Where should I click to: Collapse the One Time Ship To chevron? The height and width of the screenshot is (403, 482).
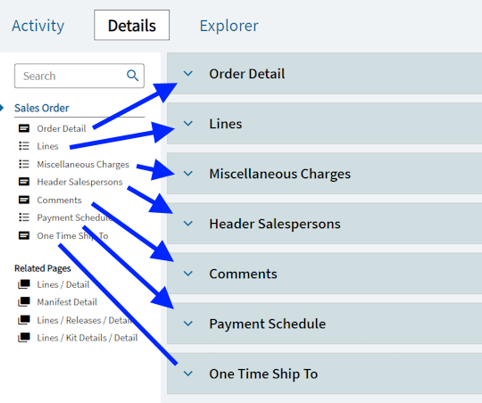tap(188, 373)
